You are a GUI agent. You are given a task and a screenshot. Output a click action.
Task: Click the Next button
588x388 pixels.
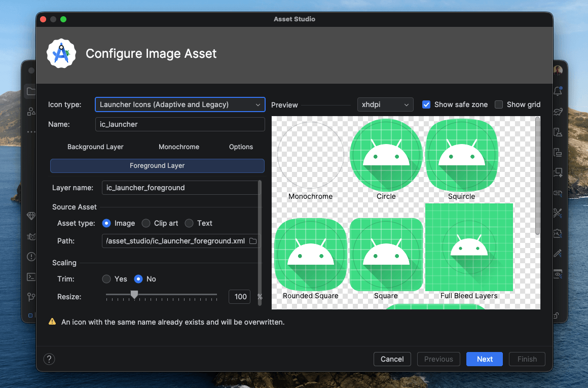coord(484,359)
